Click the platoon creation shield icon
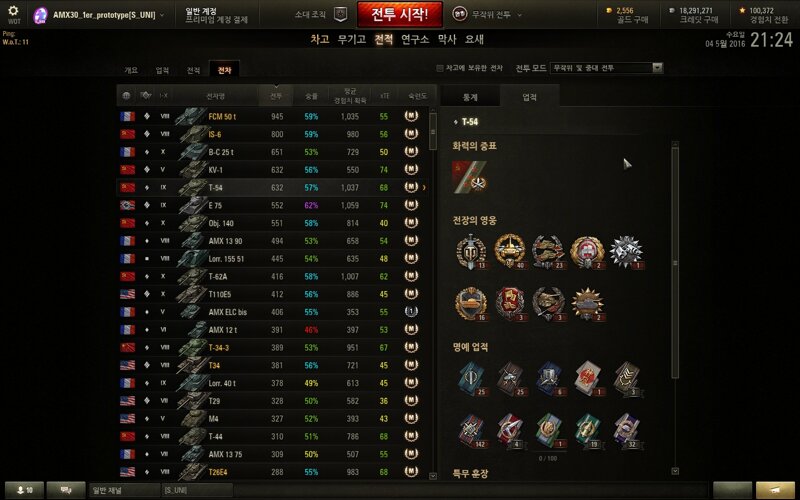800x500 pixels. 340,14
